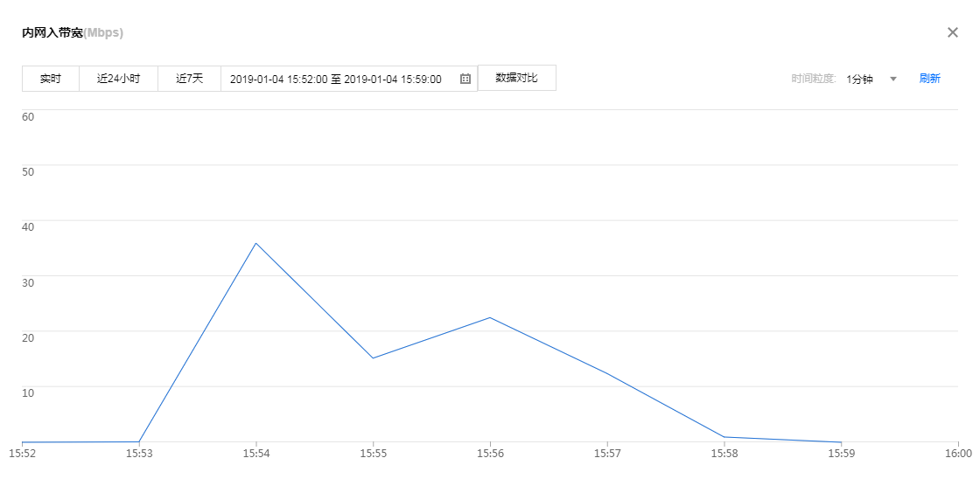Click the starting data point at 15:52
This screenshot has height=479, width=980.
coord(23,442)
